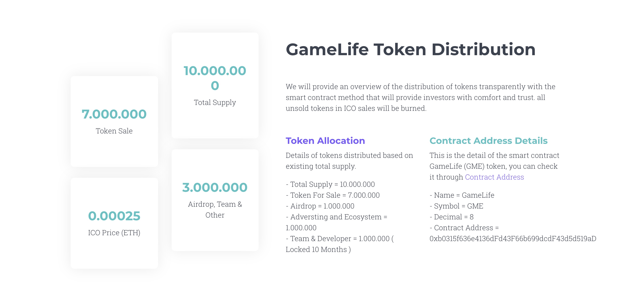
Task: Click the Name = GameLife line
Action: pyautogui.click(x=462, y=195)
